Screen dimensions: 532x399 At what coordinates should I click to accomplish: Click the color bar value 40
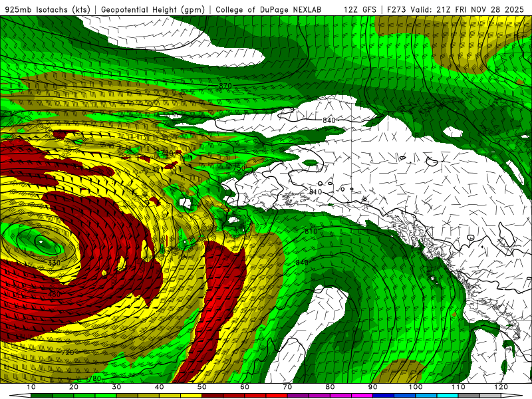159,387
